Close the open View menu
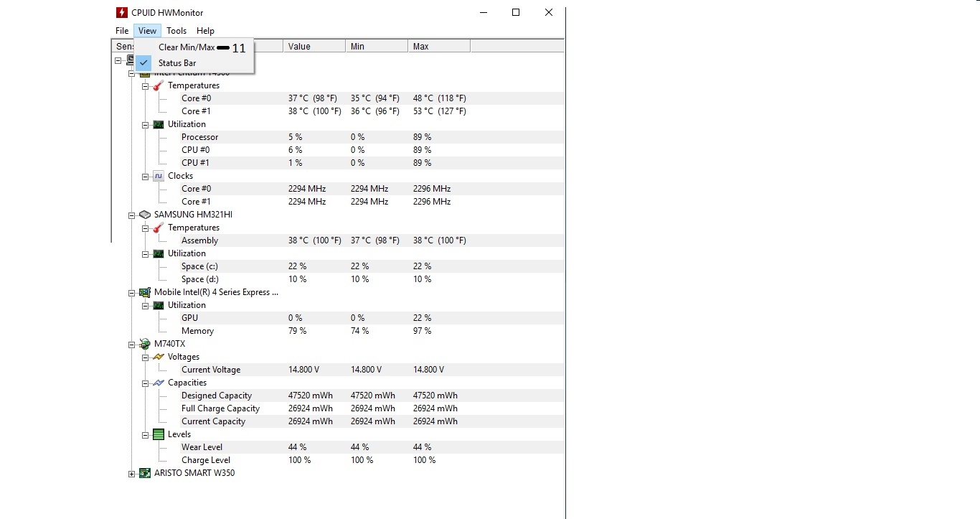The height and width of the screenshot is (519, 980). [147, 31]
